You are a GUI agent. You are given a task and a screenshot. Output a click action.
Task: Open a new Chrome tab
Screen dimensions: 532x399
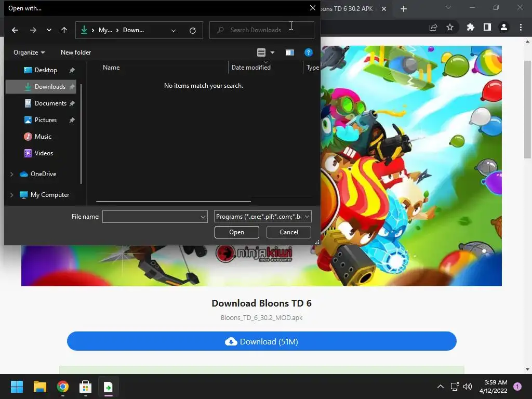pos(403,9)
